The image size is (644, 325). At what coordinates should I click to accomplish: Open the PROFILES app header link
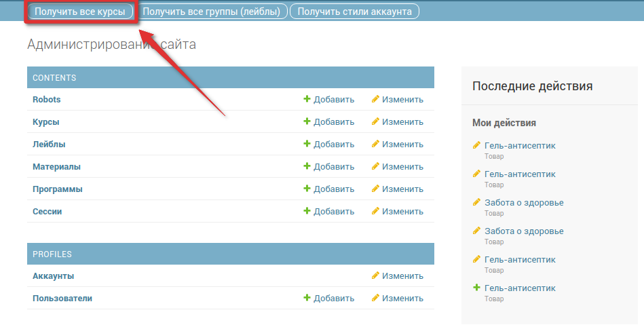(52, 254)
